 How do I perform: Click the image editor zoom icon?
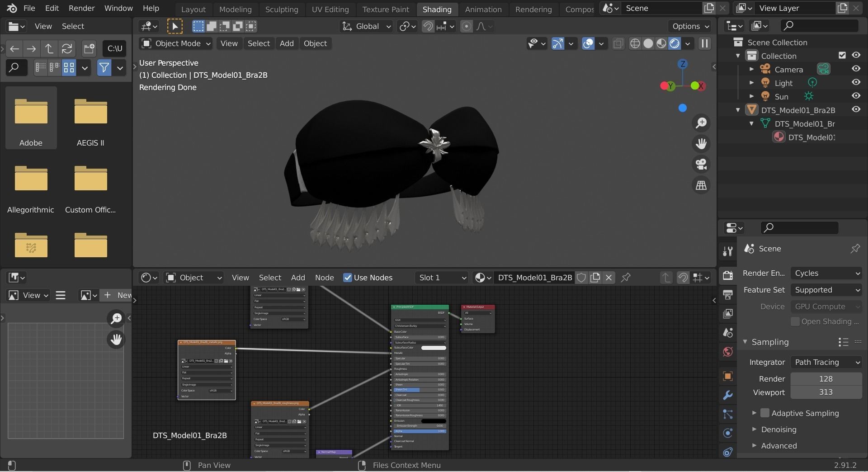coord(116,318)
